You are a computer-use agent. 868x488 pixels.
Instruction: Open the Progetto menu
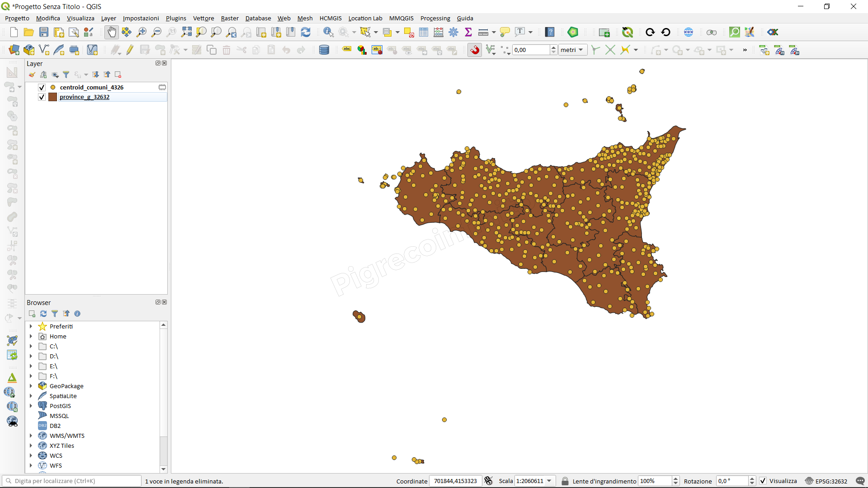[x=17, y=18]
